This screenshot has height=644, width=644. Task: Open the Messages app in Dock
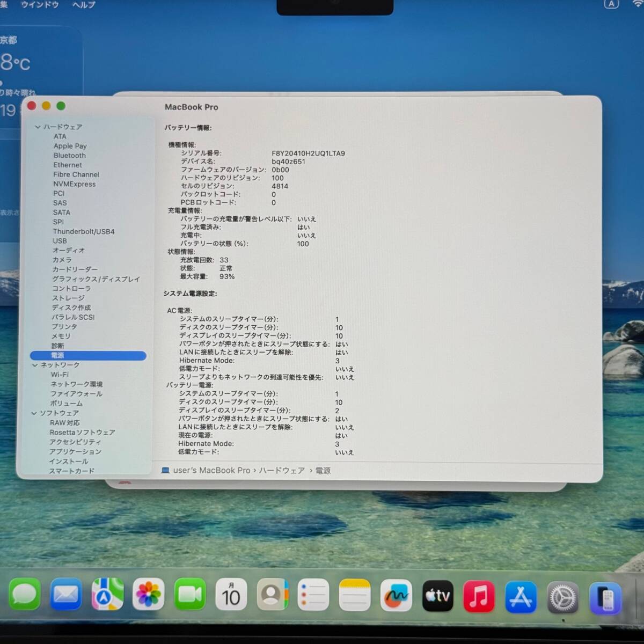[x=25, y=595]
